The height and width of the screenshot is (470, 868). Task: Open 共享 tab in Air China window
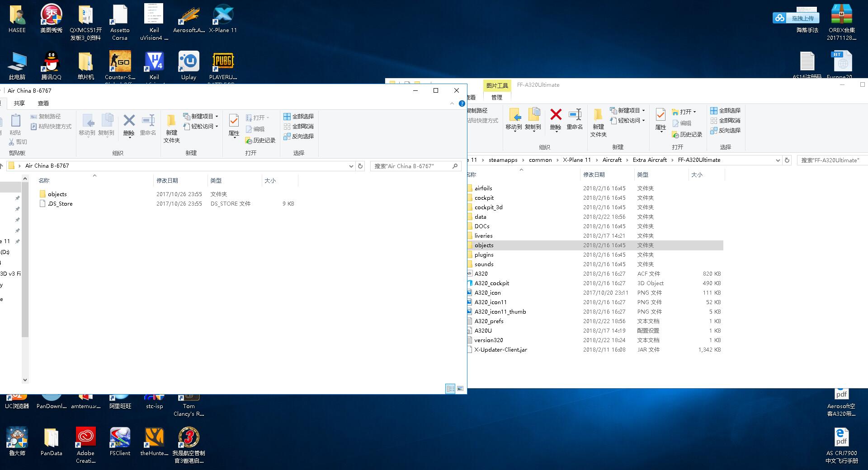pos(19,103)
